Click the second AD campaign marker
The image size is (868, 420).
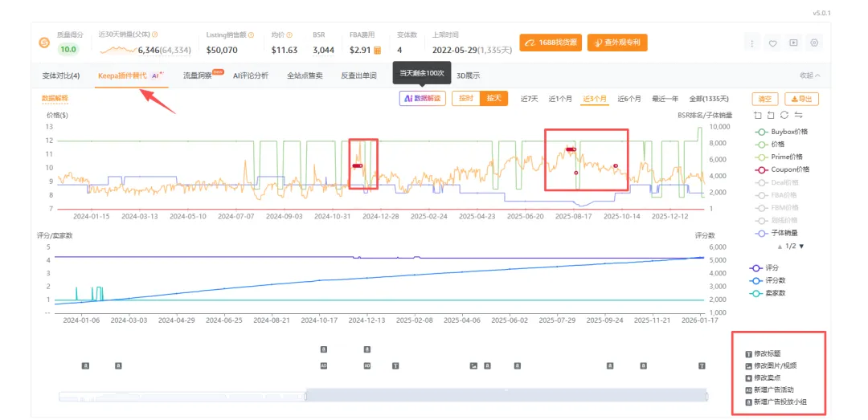pos(366,365)
